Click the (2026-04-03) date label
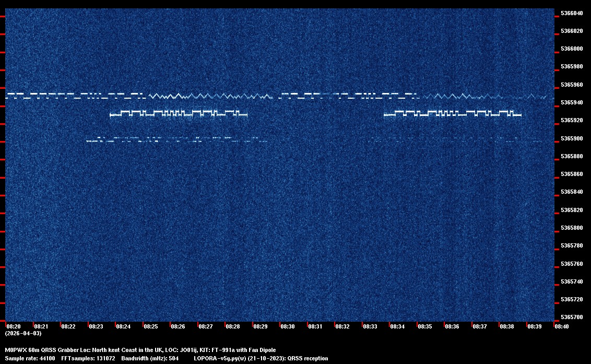This screenshot has height=364, width=591. tap(23, 333)
